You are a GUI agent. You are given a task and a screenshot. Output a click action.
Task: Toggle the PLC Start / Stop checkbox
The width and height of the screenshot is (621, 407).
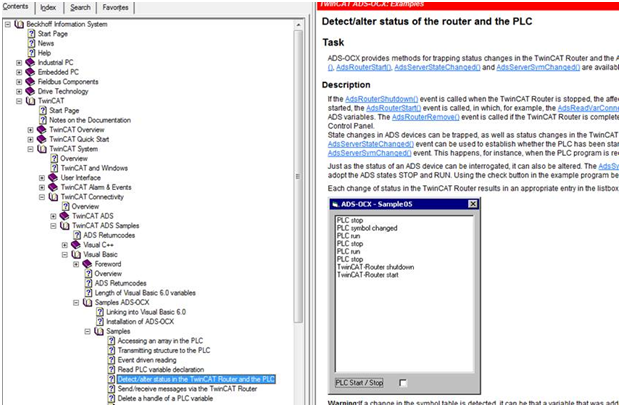[x=403, y=383]
